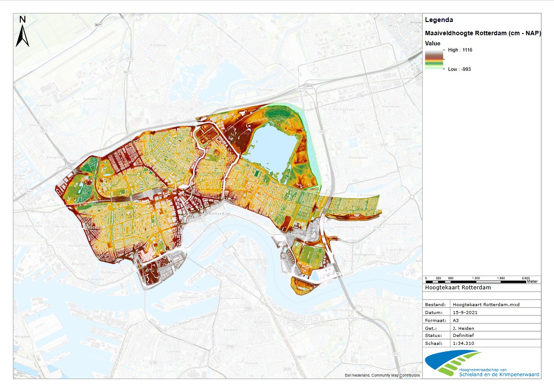Select the 'Legenda' heading

439,20
